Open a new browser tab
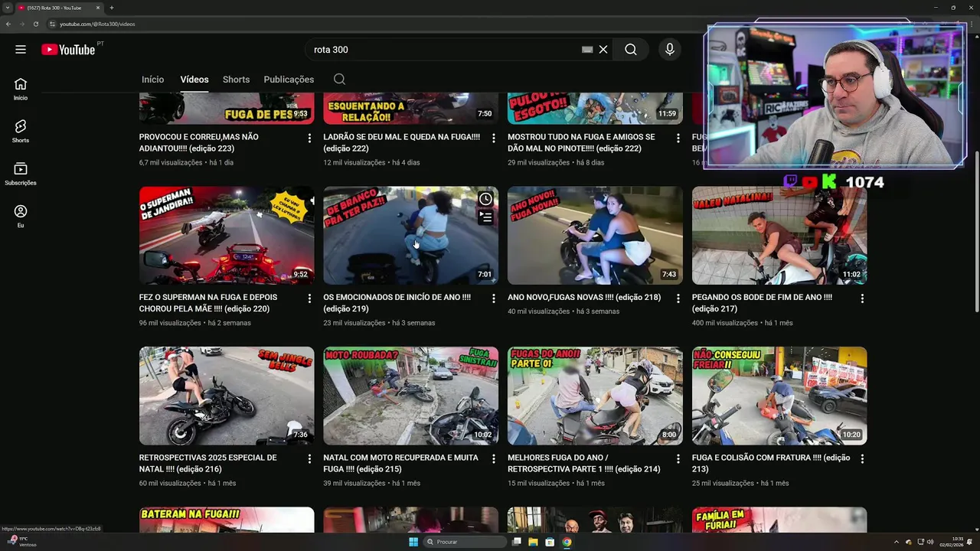The height and width of the screenshot is (551, 980). point(112,8)
